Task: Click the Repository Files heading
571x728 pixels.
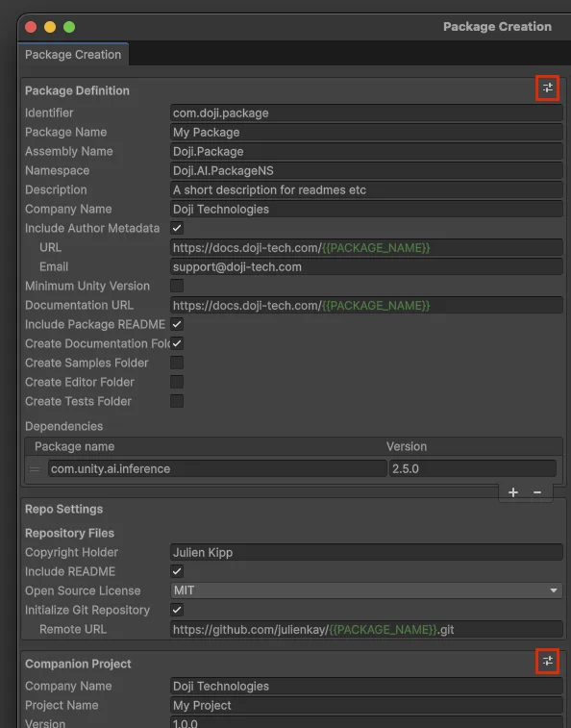Action: point(69,533)
